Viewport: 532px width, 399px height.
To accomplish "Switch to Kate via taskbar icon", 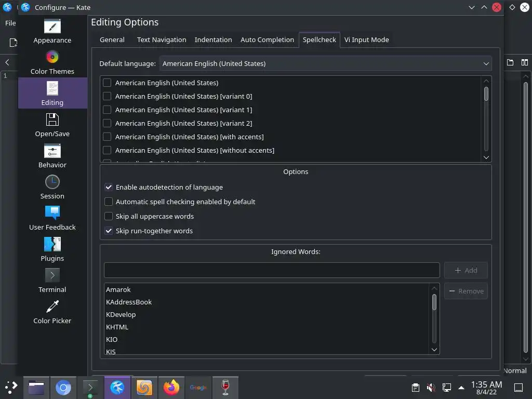I will click(x=117, y=388).
